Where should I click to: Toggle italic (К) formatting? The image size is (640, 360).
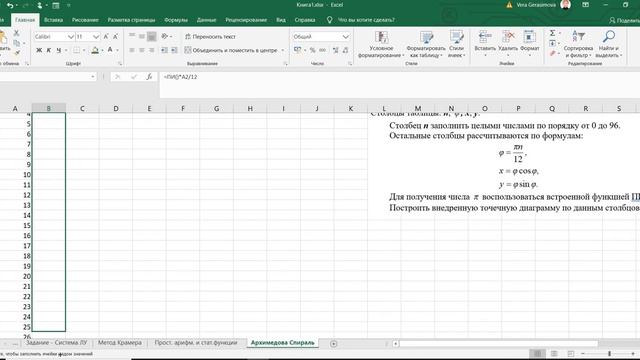point(49,50)
